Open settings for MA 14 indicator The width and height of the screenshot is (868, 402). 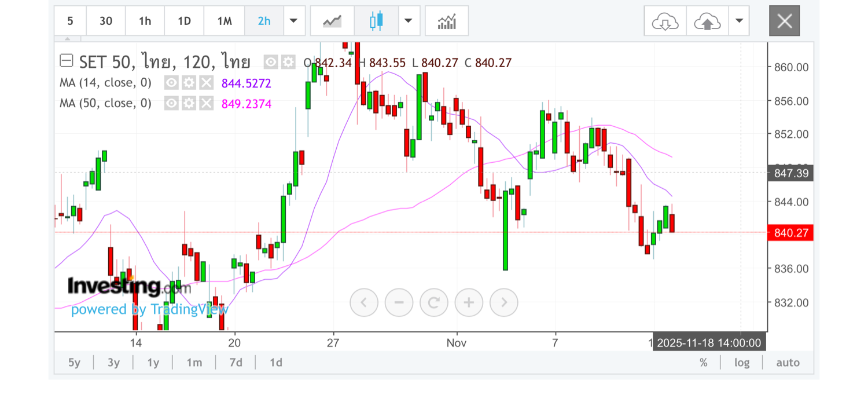(x=189, y=83)
